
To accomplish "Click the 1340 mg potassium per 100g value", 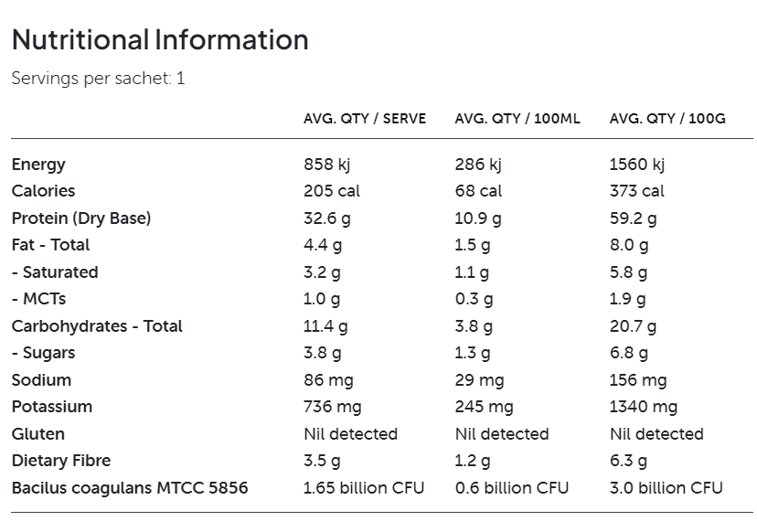I will click(644, 407).
